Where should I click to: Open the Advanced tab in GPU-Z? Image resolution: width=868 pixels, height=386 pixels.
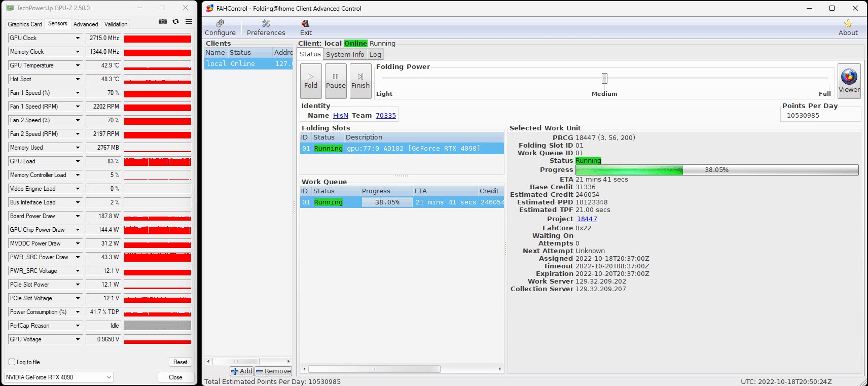[86, 24]
